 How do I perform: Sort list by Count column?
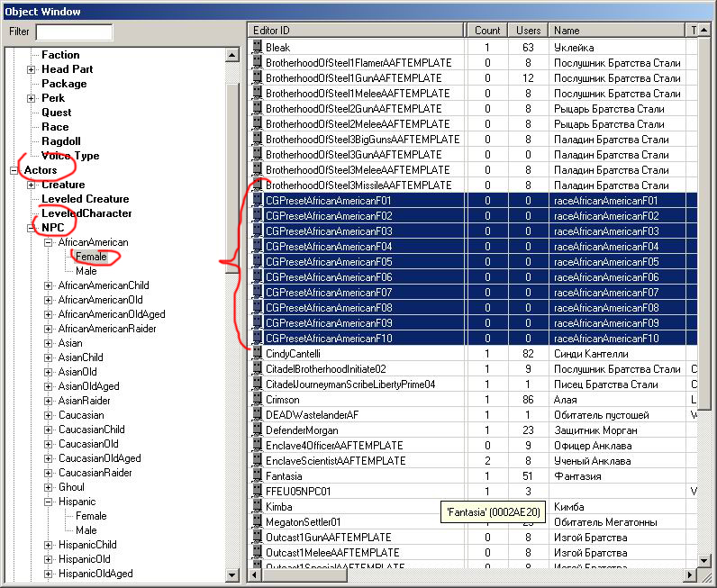(x=487, y=31)
